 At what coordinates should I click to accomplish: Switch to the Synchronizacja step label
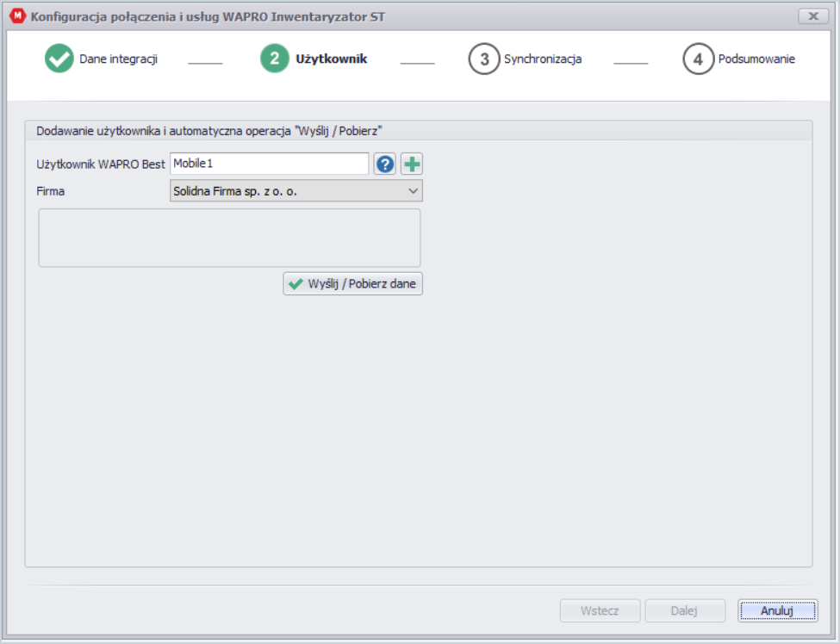(x=543, y=59)
